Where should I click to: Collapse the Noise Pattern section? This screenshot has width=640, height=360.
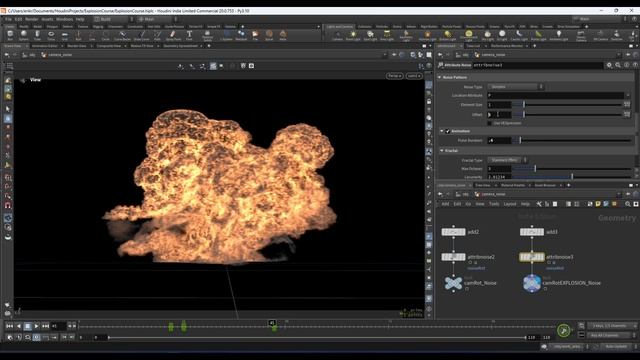pyautogui.click(x=440, y=77)
